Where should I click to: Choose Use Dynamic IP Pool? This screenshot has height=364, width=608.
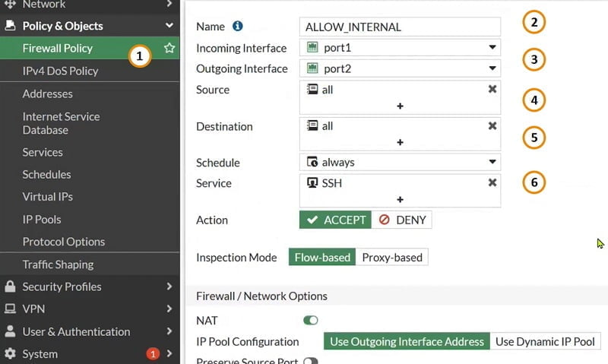point(545,341)
